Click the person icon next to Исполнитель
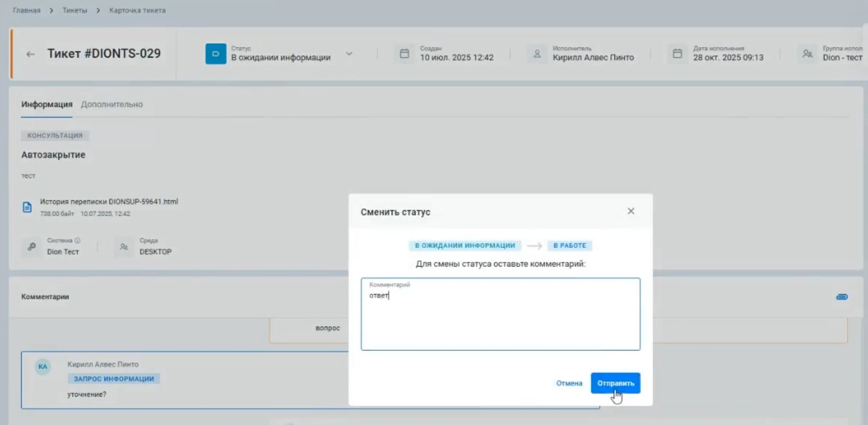868x425 pixels. 537,54
